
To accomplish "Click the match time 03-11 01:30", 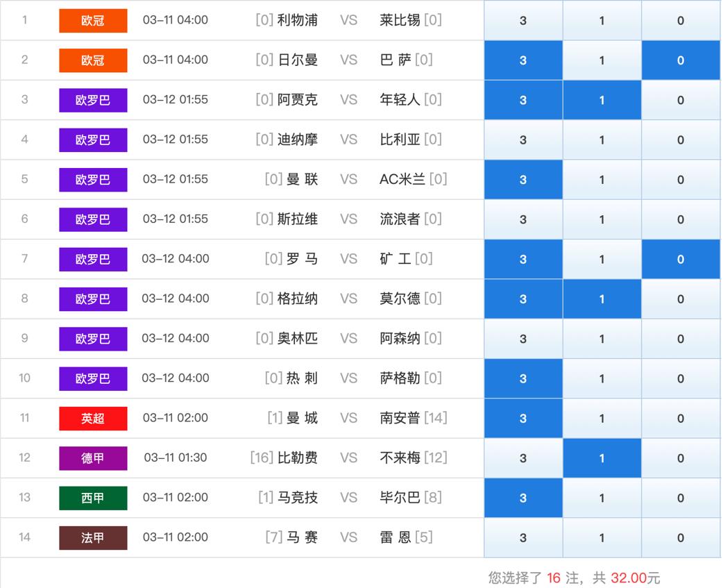I will click(x=176, y=457).
